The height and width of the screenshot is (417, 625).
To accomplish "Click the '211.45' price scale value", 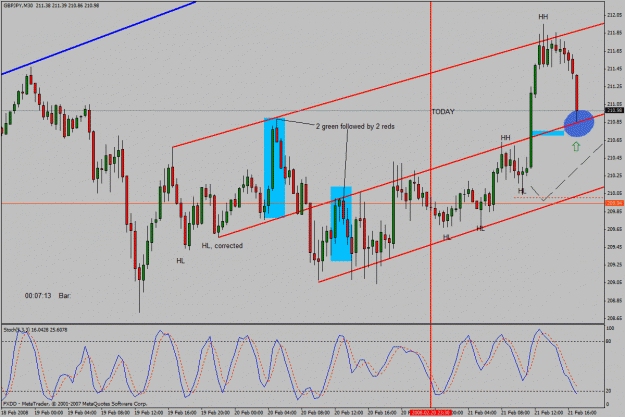I will point(614,69).
